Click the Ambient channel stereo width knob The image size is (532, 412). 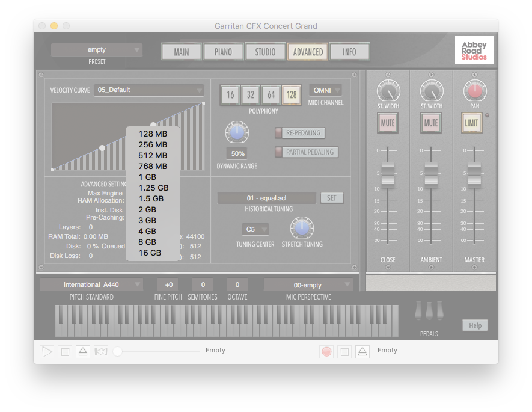(431, 91)
